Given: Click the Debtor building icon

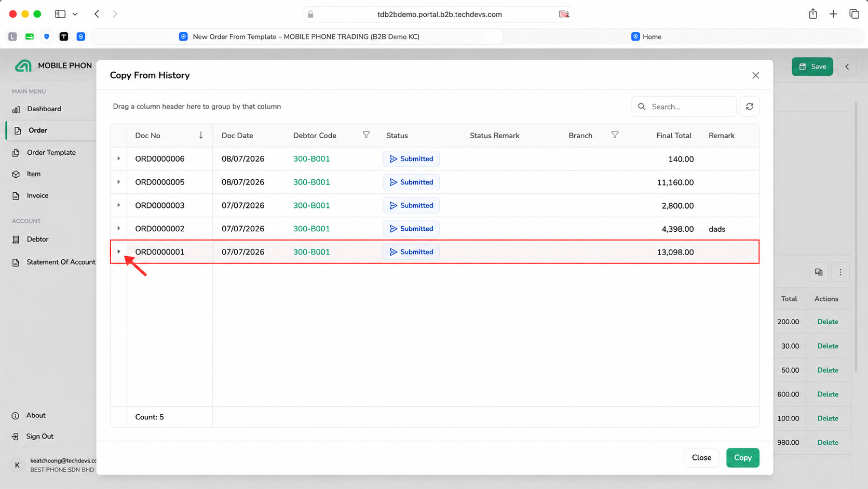Looking at the screenshot, I should pyautogui.click(x=16, y=240).
